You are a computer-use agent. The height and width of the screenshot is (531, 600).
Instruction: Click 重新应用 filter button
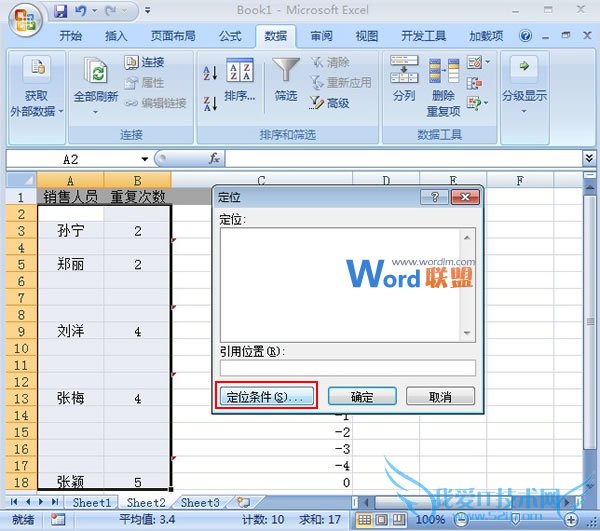tap(341, 83)
